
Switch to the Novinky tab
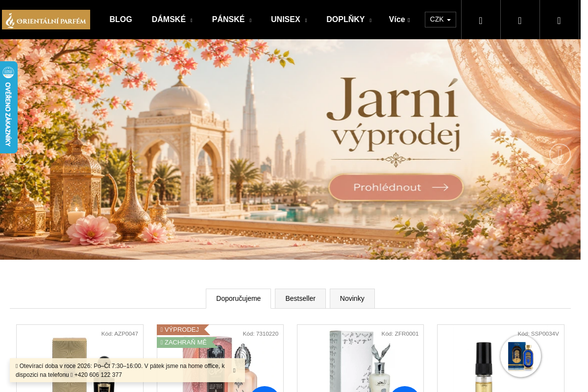[352, 298]
